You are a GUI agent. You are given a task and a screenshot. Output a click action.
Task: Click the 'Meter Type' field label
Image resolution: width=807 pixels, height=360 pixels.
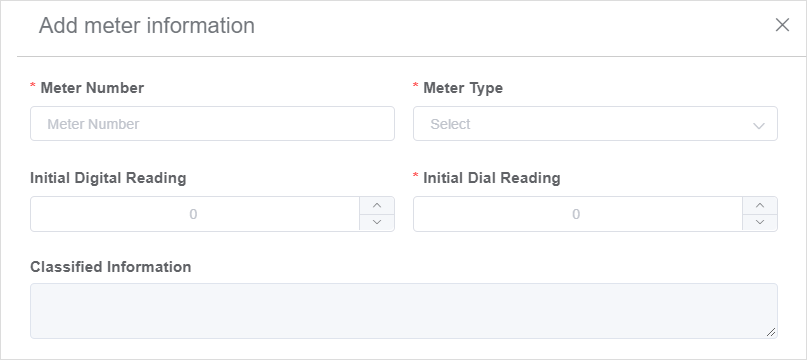point(463,88)
